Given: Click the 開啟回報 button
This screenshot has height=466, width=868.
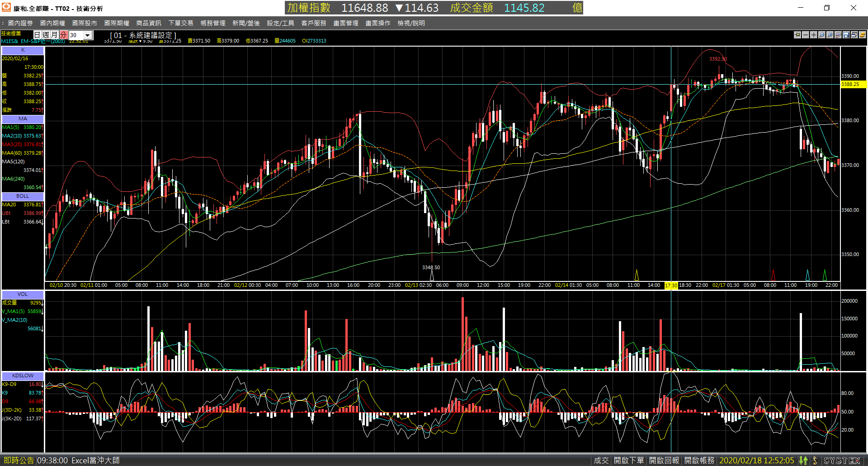Looking at the screenshot, I should (x=664, y=461).
